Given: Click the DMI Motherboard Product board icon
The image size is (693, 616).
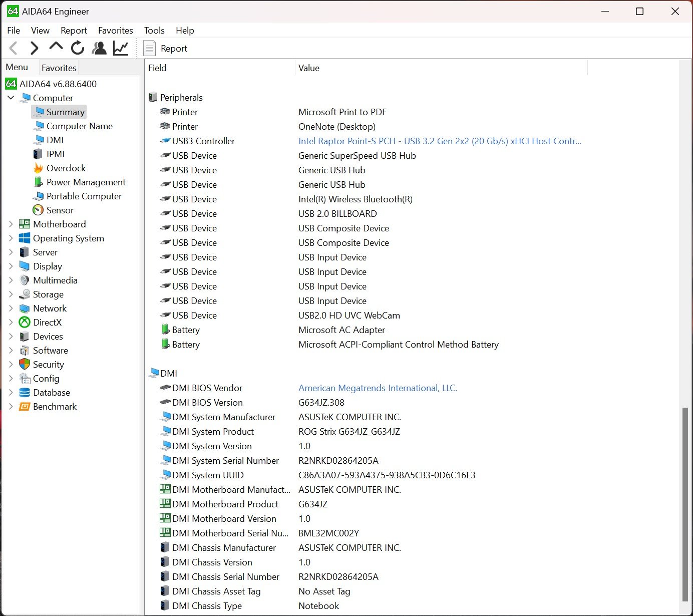Looking at the screenshot, I should tap(165, 504).
